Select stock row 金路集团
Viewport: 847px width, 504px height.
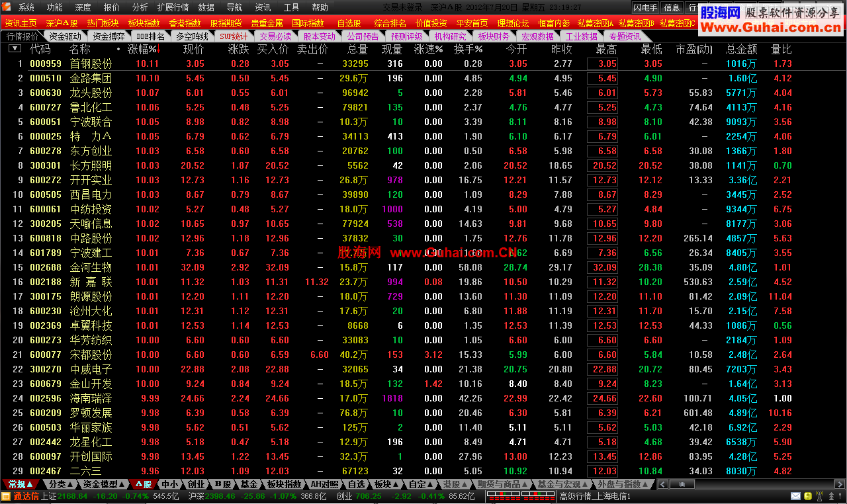423,78
